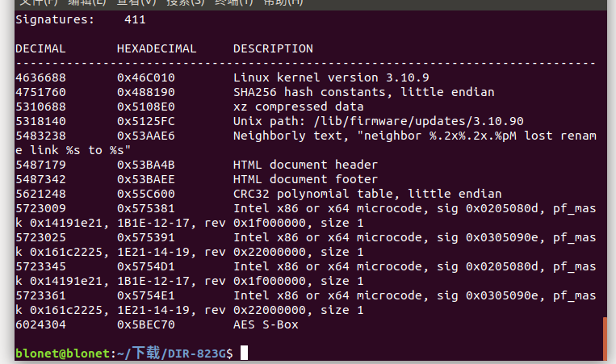Click the Signatures count 411

(x=135, y=19)
